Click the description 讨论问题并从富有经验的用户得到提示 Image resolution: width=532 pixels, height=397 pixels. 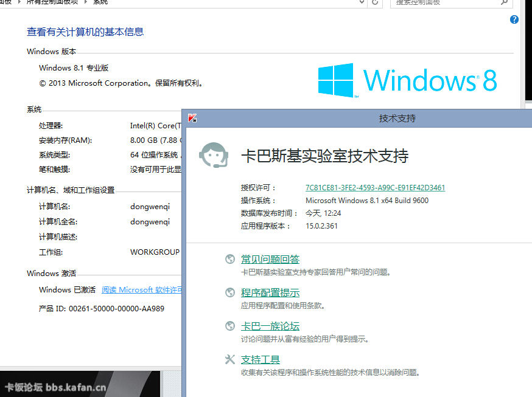coord(305,339)
